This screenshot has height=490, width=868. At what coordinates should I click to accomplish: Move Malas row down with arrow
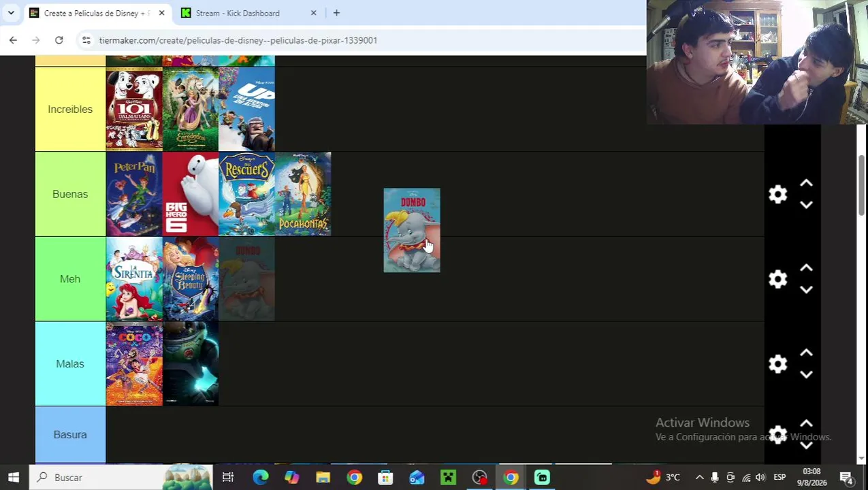806,375
